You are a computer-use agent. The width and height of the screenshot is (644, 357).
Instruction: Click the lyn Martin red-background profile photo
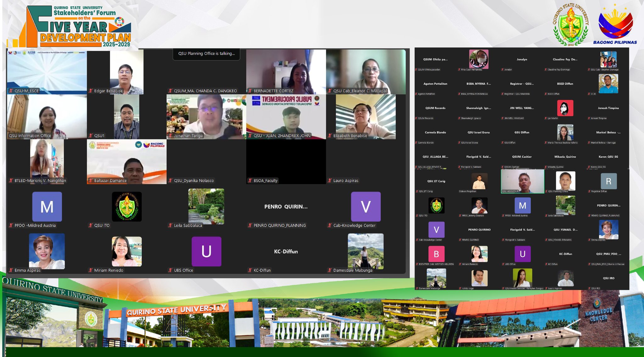point(565,108)
